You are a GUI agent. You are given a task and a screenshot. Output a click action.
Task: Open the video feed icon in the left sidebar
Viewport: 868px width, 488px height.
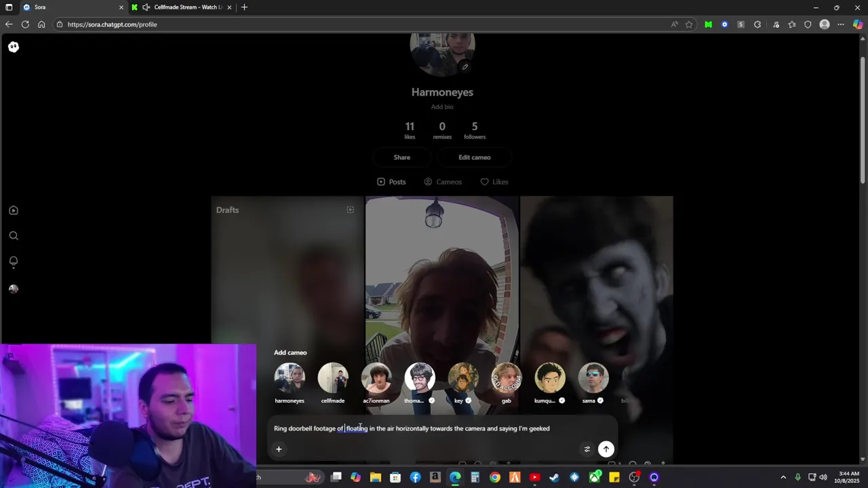pyautogui.click(x=14, y=210)
